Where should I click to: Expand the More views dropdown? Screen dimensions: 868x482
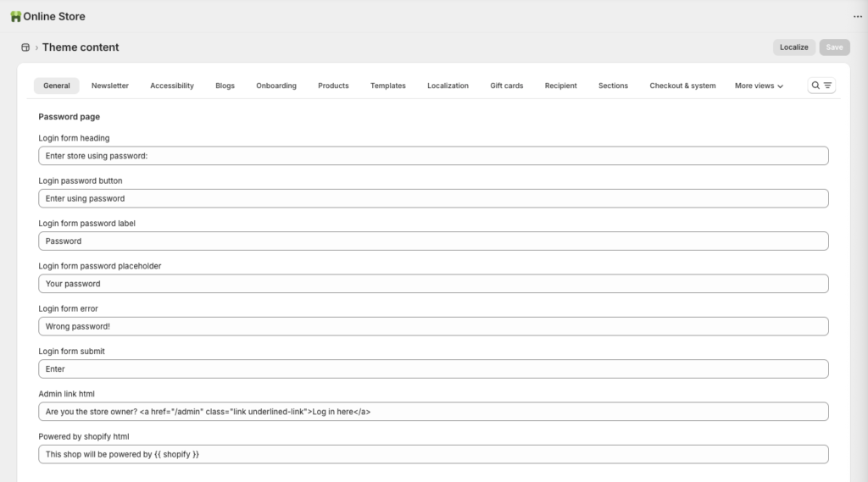[759, 86]
